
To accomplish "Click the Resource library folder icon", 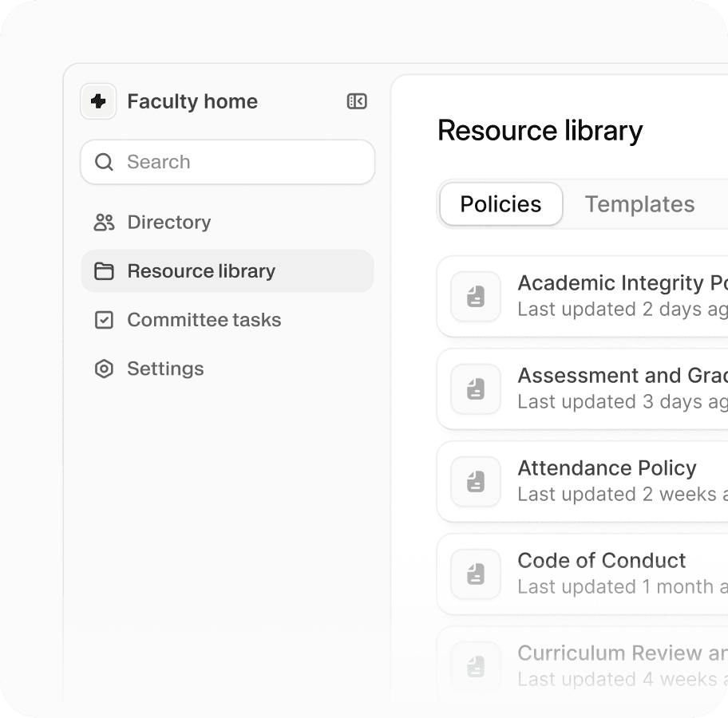I will (104, 271).
